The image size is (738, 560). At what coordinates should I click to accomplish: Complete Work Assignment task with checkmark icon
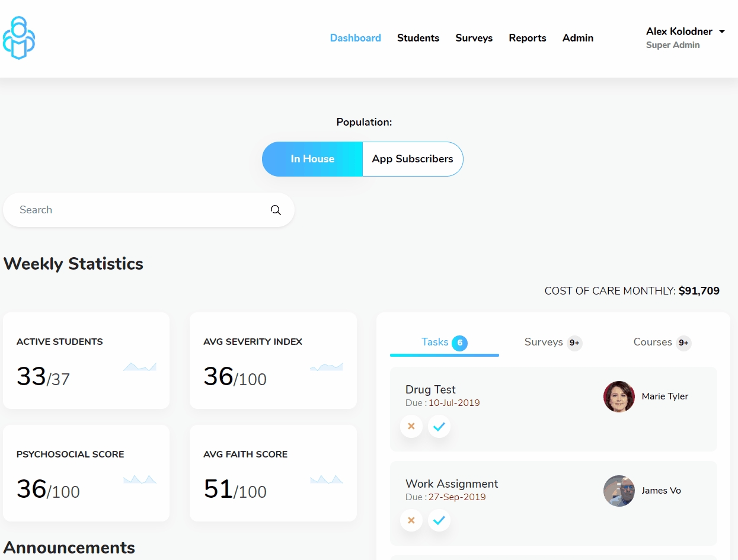pyautogui.click(x=439, y=520)
